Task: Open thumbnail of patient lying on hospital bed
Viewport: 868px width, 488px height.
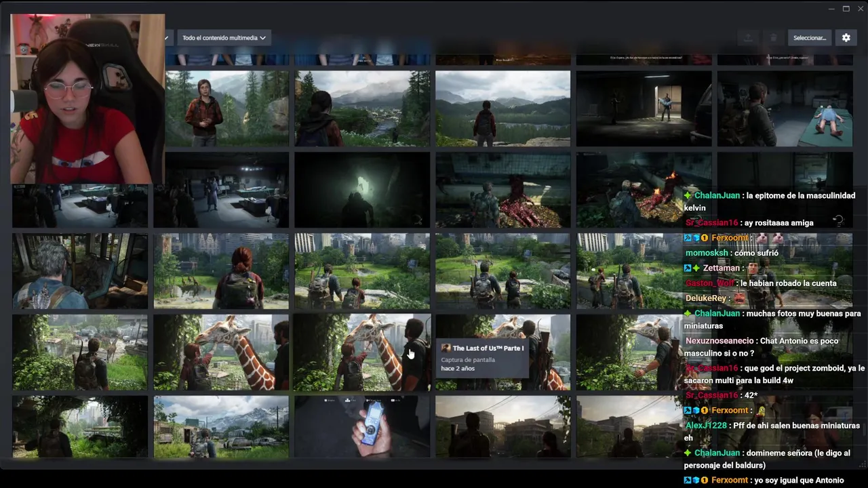Action: 785,108
